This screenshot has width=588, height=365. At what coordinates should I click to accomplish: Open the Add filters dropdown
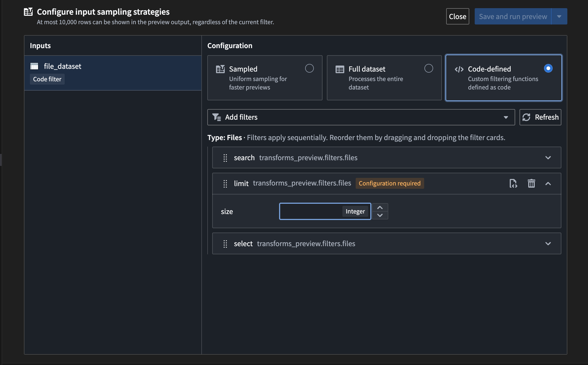click(506, 117)
